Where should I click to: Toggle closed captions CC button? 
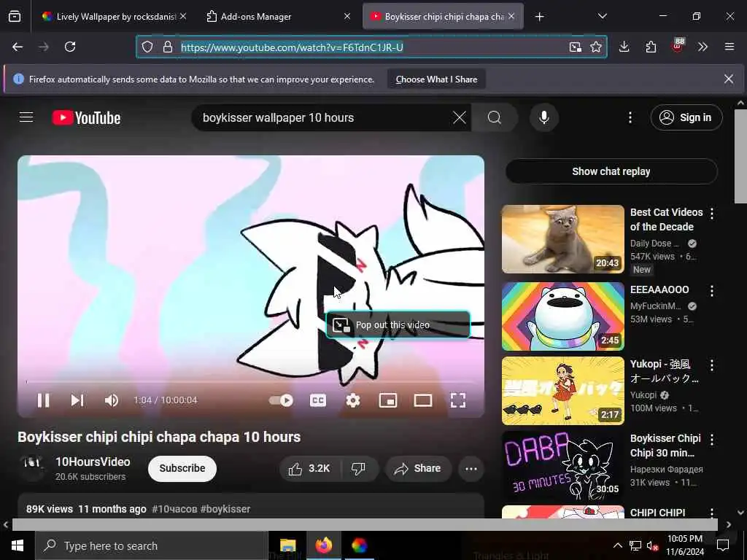(318, 400)
